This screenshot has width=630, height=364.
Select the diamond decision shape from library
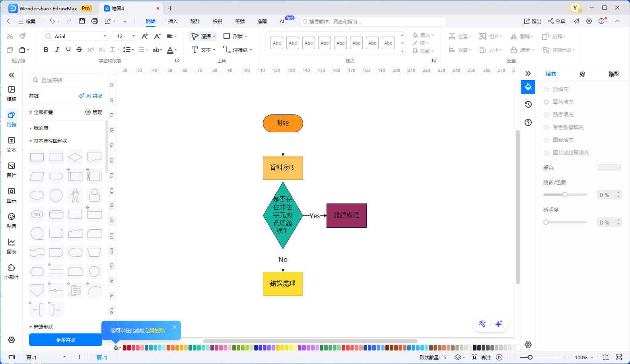75,157
